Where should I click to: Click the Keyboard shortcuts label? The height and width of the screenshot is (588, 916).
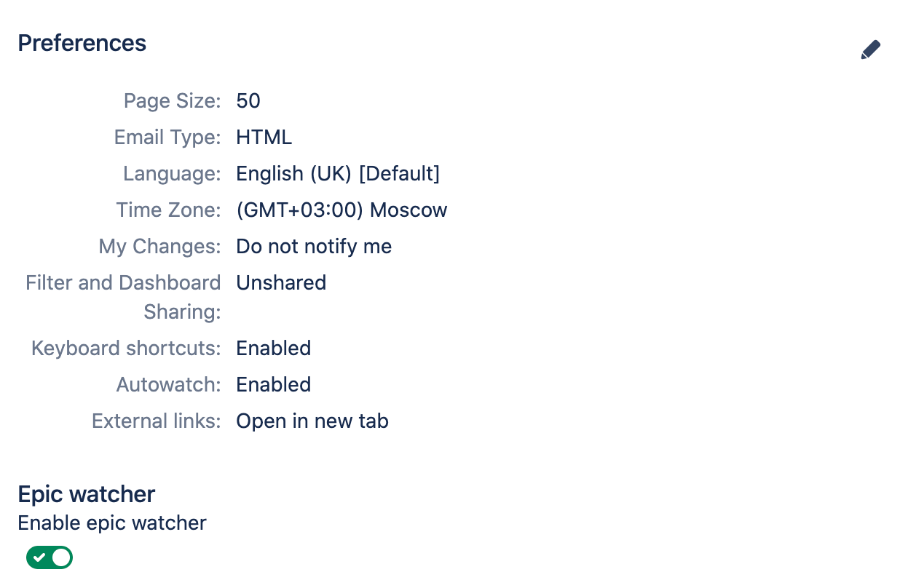pyautogui.click(x=126, y=348)
